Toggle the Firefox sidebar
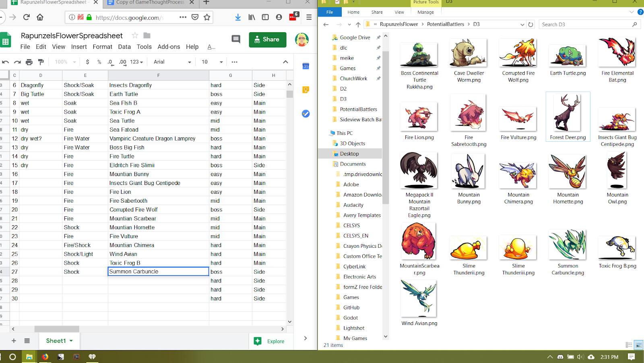The height and width of the screenshot is (363, 644). 265,17
